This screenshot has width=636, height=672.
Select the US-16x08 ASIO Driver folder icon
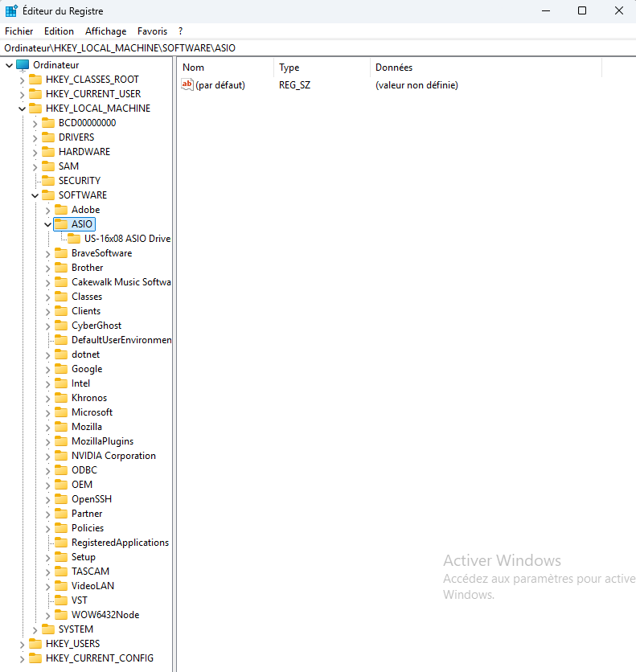click(x=74, y=239)
